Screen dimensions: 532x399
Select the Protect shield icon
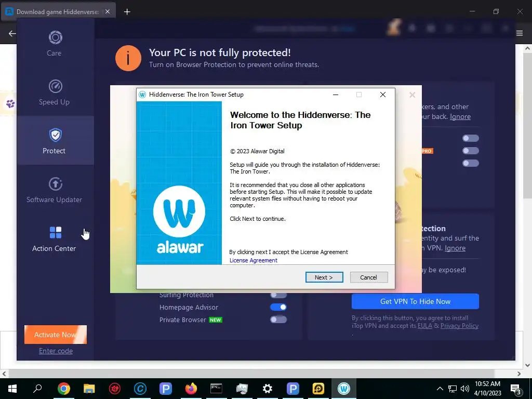click(x=55, y=135)
